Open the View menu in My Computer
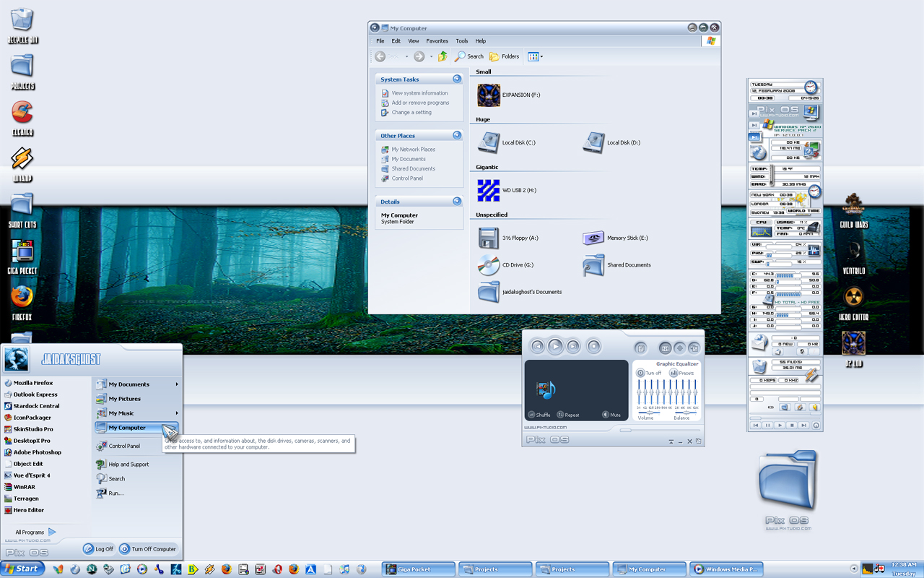924x578 pixels. click(414, 41)
